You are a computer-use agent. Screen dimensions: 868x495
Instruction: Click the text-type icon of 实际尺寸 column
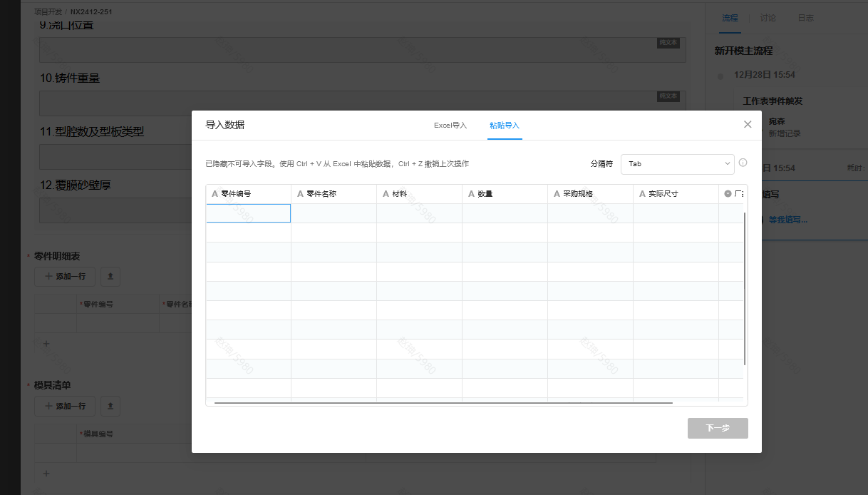point(643,194)
